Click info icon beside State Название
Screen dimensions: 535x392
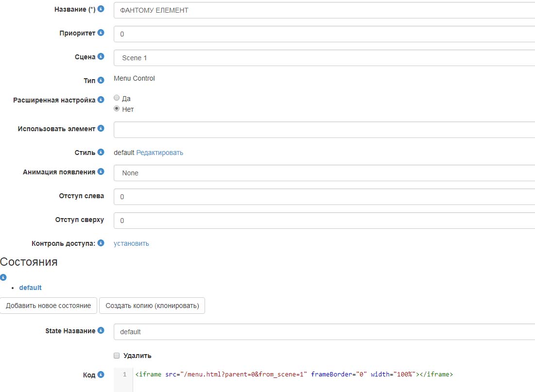pyautogui.click(x=101, y=330)
